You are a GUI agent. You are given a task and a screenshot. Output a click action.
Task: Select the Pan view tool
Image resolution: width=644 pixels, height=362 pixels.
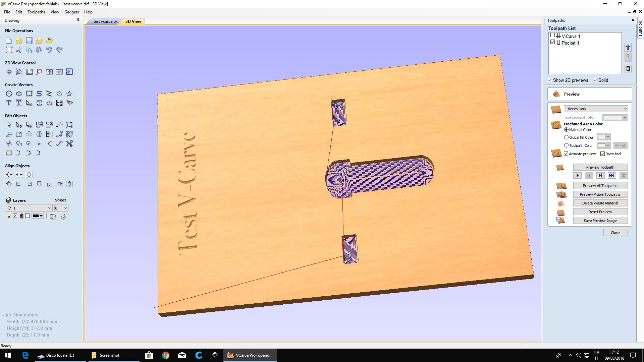(9, 72)
